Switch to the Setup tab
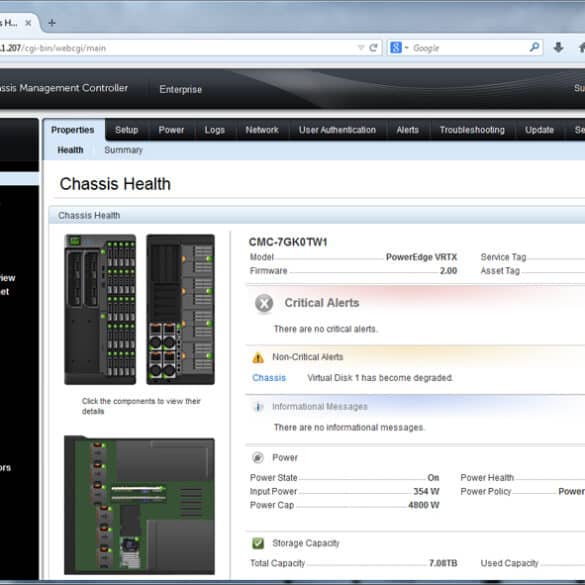The width and height of the screenshot is (585, 585). [126, 130]
